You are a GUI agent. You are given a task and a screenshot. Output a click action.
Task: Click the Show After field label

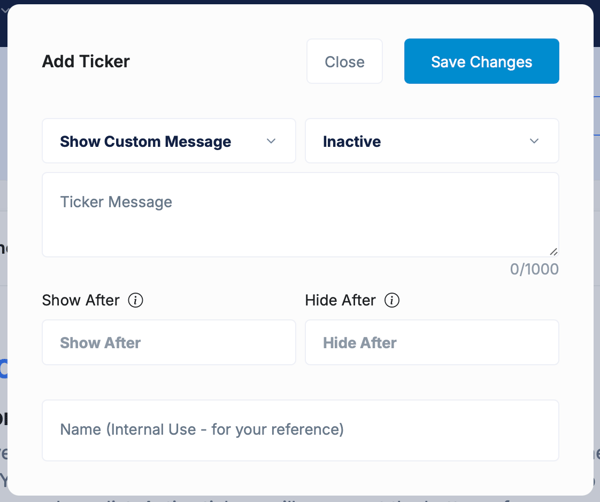click(81, 300)
